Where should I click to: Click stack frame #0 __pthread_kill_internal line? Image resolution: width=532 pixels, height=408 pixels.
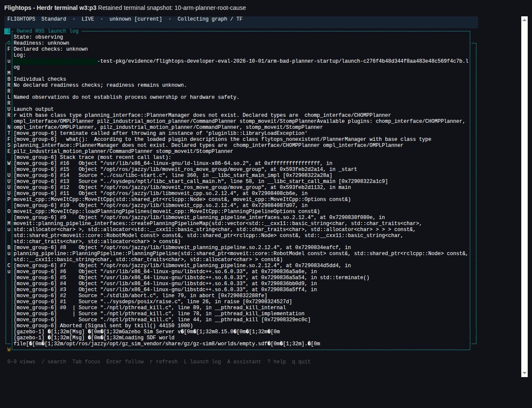pyautogui.click(x=150, y=308)
